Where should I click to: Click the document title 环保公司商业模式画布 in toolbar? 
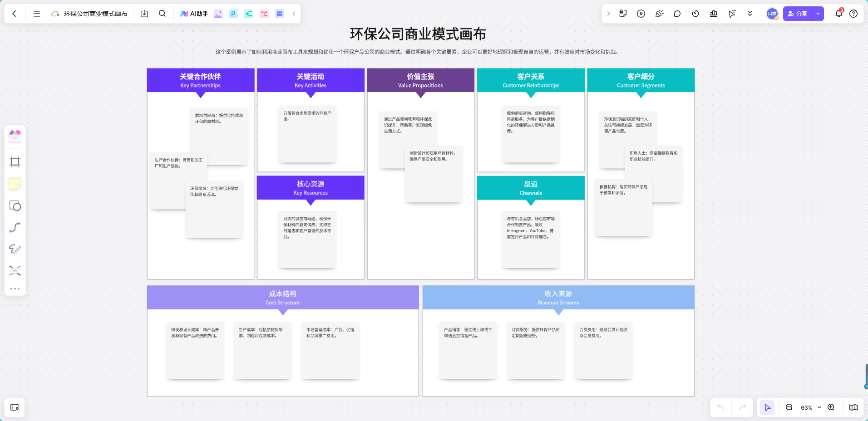pos(95,14)
